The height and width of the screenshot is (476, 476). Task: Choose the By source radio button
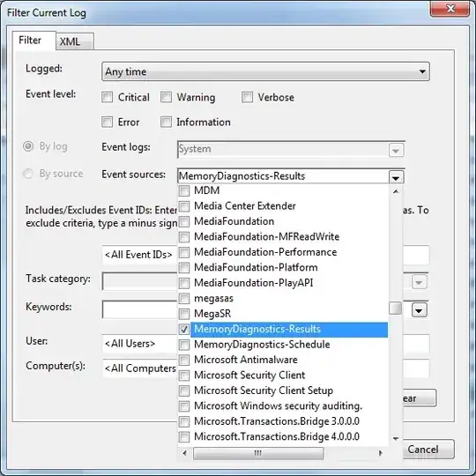click(28, 174)
